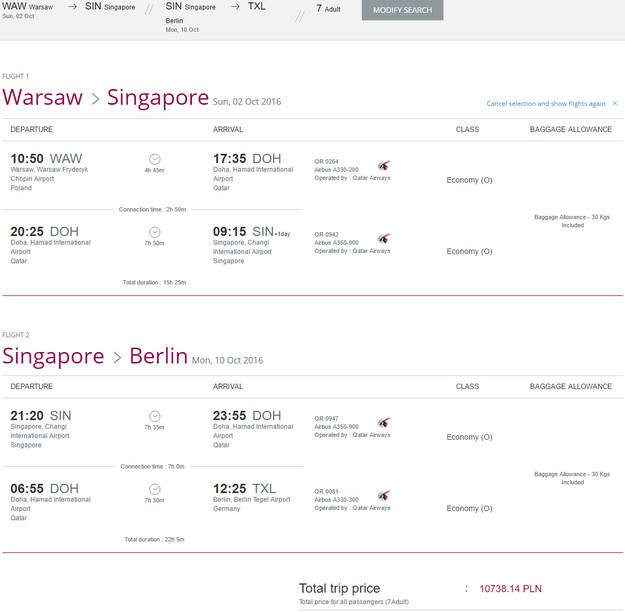Click Economy (O) class for QR 0942
The image size is (625, 612).
[469, 252]
